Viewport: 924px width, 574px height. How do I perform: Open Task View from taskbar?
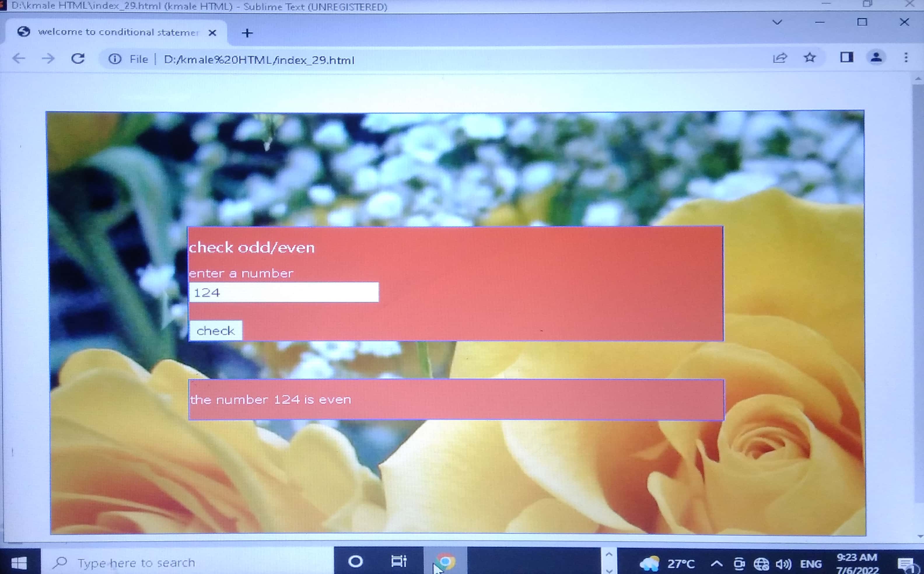399,561
